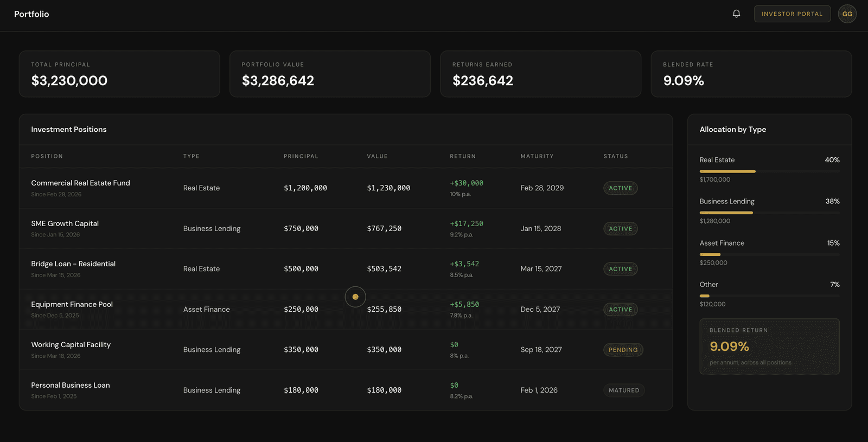Click ACTIVE badge for Bridge Loan row
The image size is (868, 442).
[621, 269]
